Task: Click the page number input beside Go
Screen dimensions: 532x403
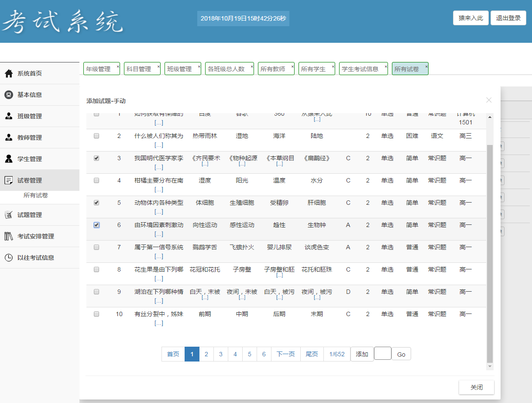Action: tap(383, 354)
